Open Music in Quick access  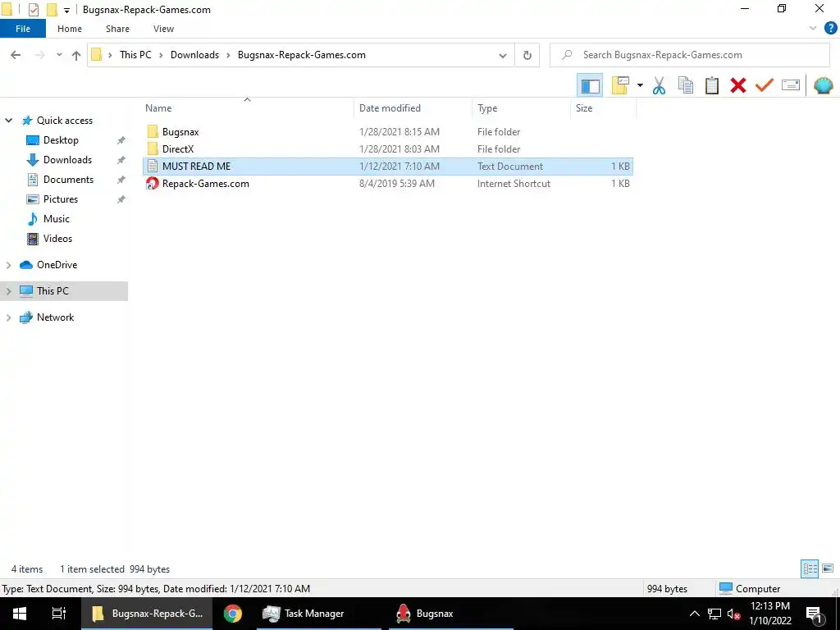[57, 218]
